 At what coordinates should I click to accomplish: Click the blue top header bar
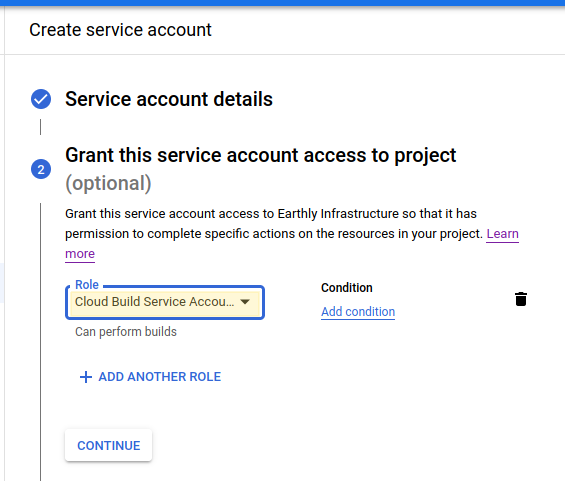[282, 3]
